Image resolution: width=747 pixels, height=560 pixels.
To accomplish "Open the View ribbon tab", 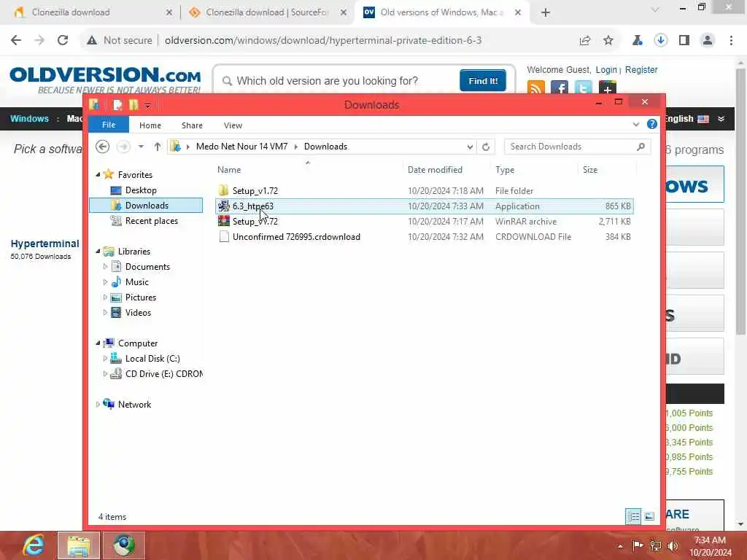I will [233, 125].
